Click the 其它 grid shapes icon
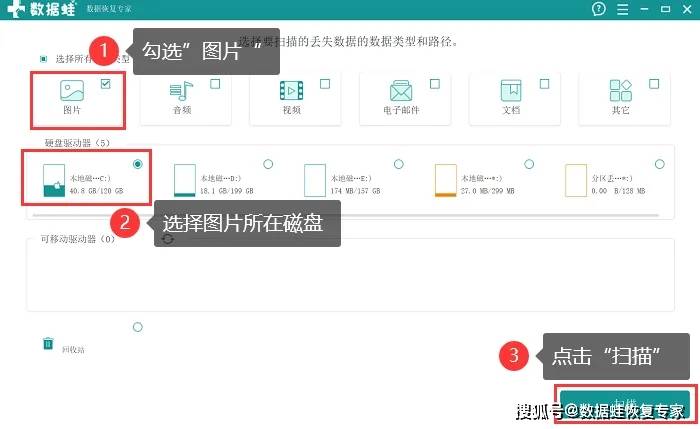700x429 pixels. (621, 91)
